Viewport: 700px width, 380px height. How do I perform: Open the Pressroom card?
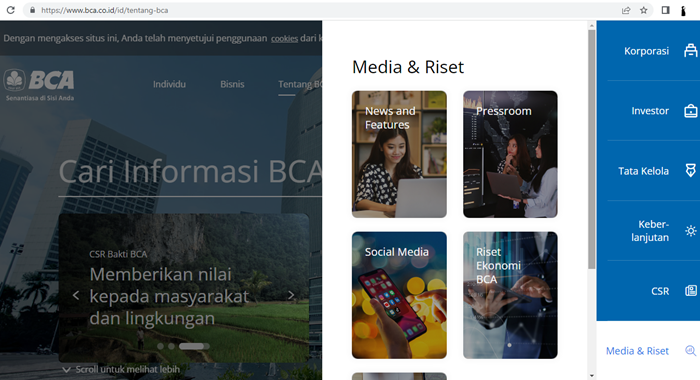(510, 154)
